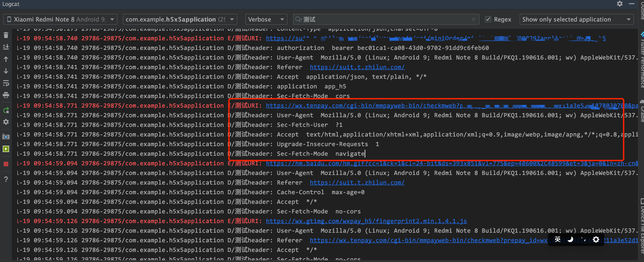644x262 pixels.
Task: Open the Xiaomi Redmi Note 8 device dropdown
Action: [x=60, y=19]
